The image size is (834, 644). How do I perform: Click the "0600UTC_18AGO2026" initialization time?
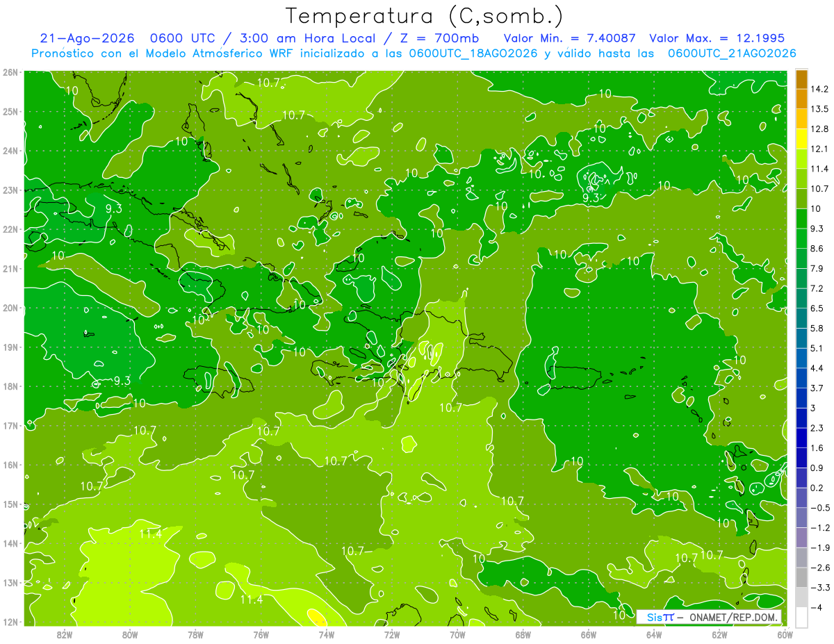tap(473, 53)
